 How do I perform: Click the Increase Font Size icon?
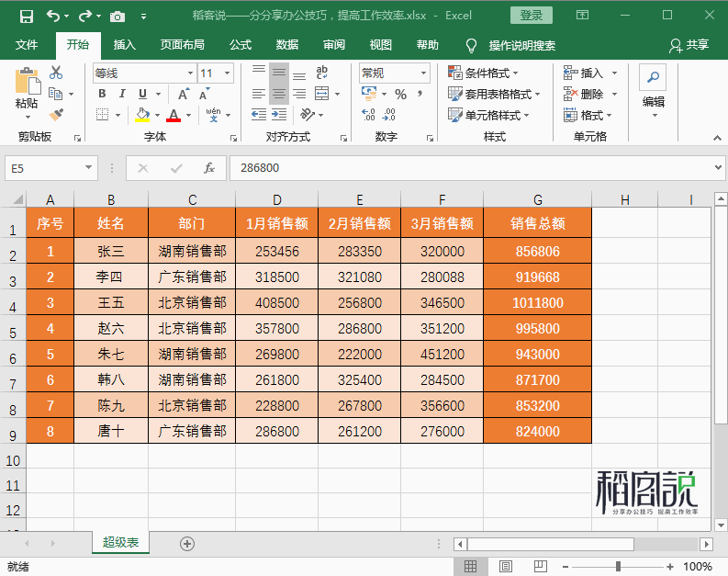tap(185, 94)
